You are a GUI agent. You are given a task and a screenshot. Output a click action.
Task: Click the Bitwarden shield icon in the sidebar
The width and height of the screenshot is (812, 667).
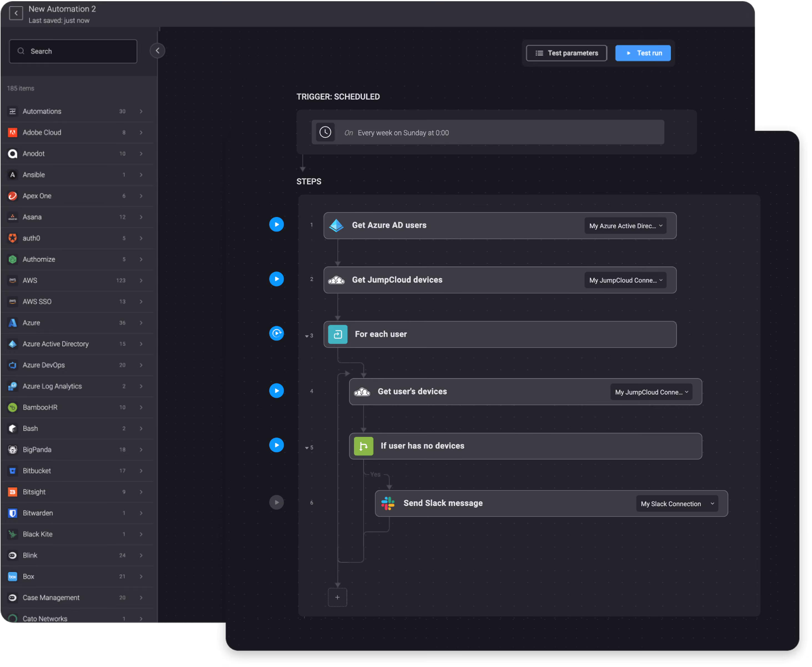point(13,513)
